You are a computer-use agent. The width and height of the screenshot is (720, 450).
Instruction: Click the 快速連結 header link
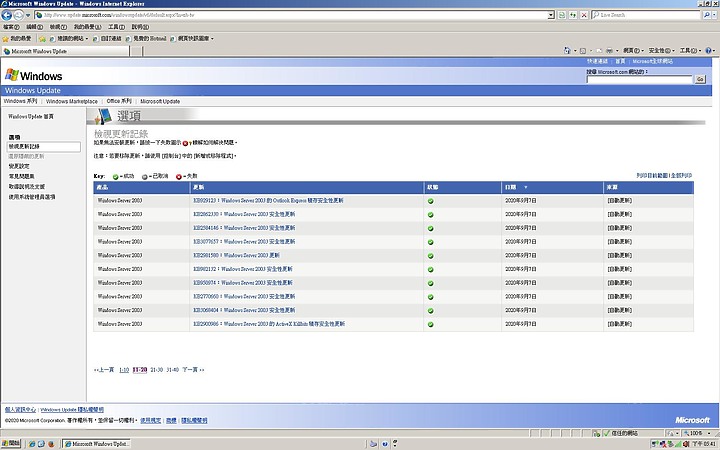coord(597,61)
